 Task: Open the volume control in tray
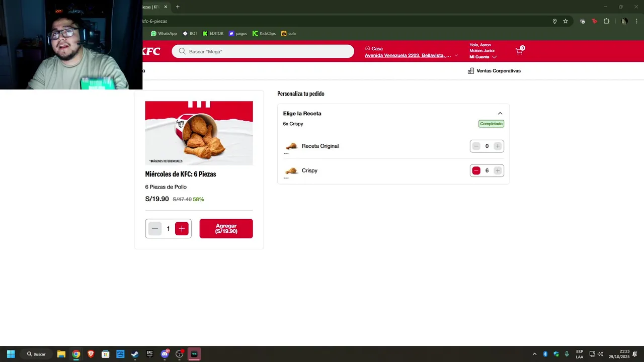click(600, 354)
